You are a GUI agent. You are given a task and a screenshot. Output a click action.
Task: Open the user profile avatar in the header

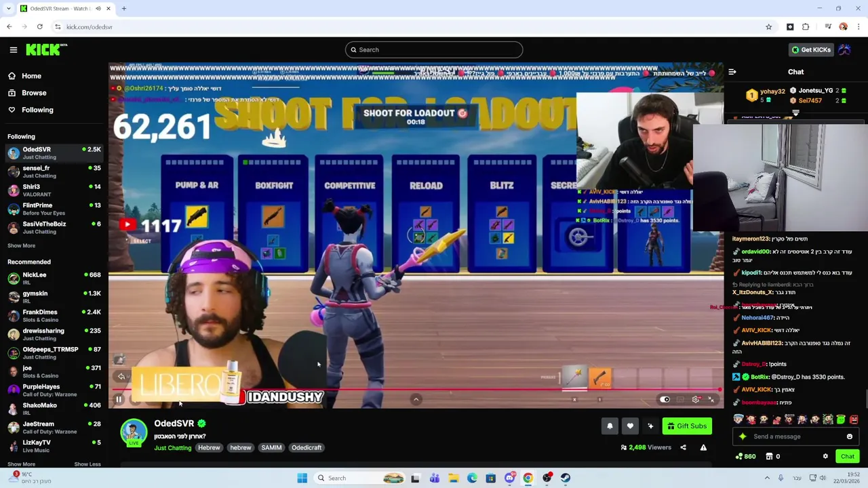(x=844, y=49)
